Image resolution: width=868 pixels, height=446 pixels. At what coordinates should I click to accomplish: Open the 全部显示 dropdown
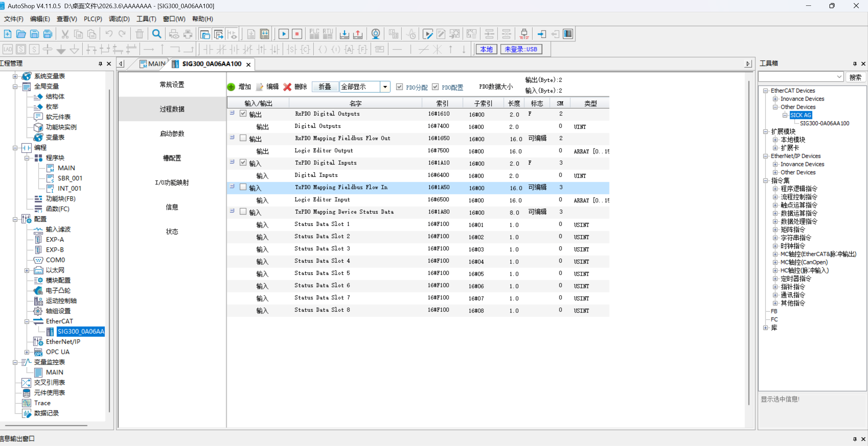pyautogui.click(x=385, y=87)
